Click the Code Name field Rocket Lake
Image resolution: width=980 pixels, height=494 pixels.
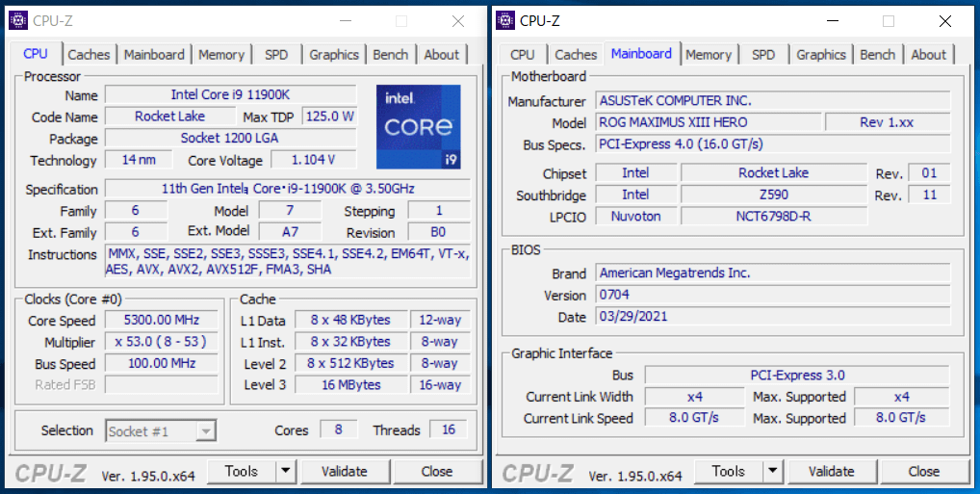tap(169, 117)
